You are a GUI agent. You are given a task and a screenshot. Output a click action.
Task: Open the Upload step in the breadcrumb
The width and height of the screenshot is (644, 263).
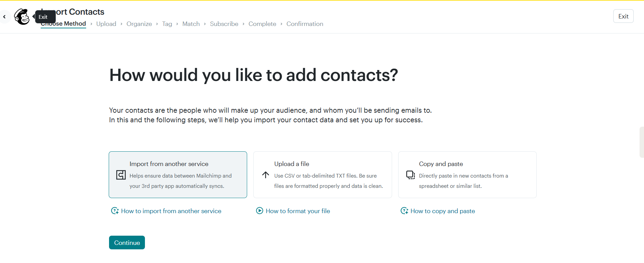point(106,24)
